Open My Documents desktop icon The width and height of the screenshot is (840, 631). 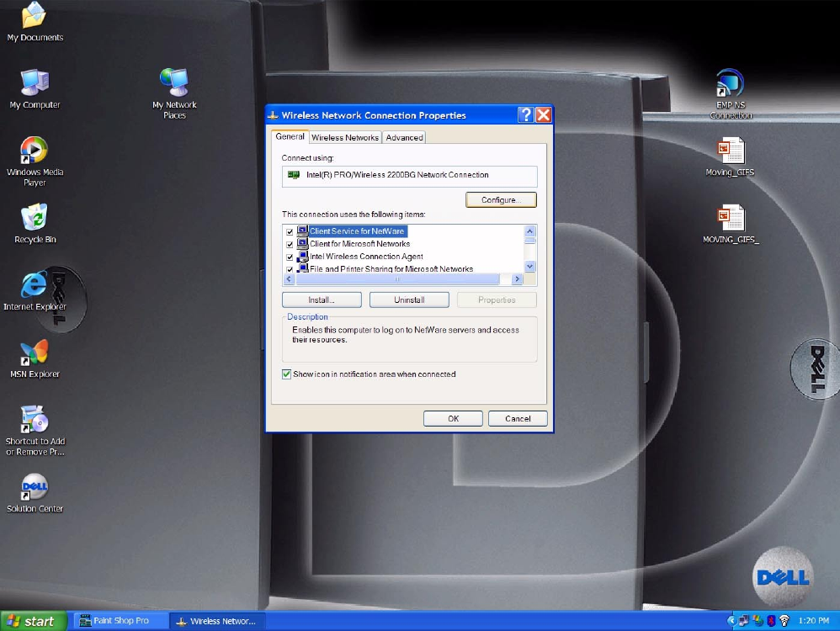[35, 21]
